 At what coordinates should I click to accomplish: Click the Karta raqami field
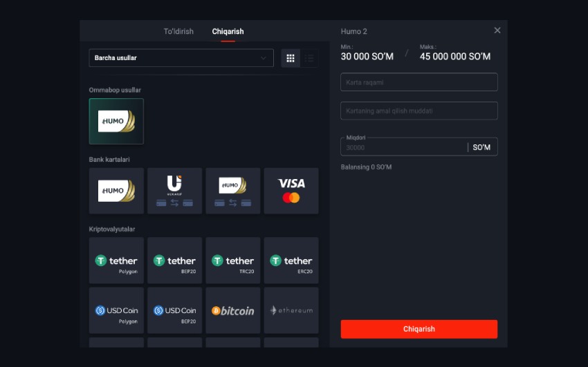click(419, 82)
